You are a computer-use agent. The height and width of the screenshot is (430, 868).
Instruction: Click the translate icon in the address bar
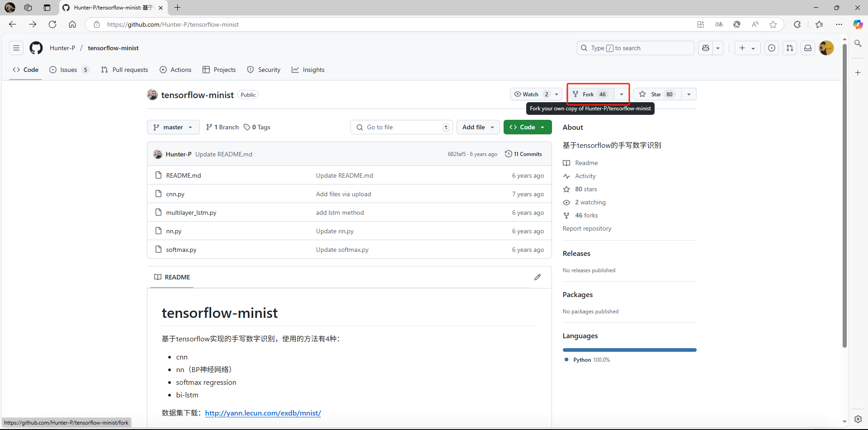click(x=719, y=24)
